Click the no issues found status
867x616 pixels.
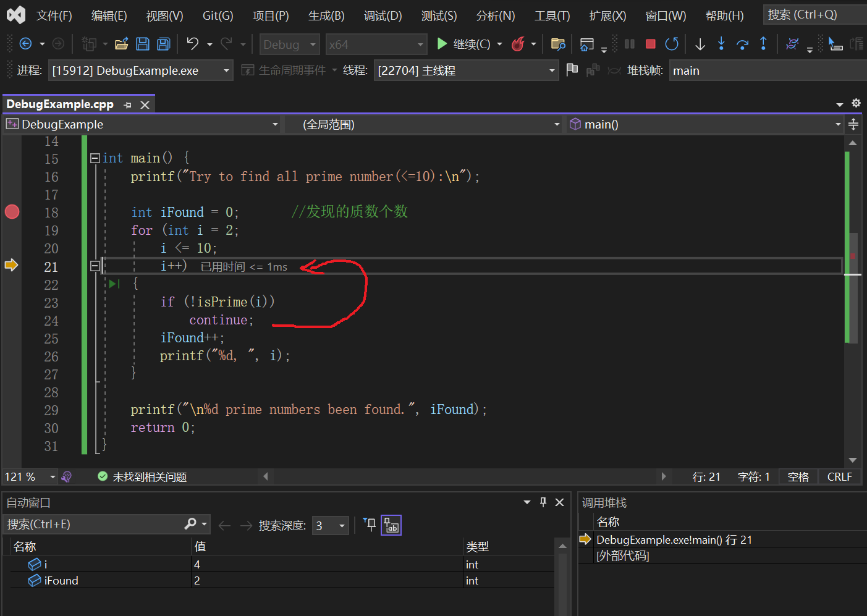coord(142,477)
